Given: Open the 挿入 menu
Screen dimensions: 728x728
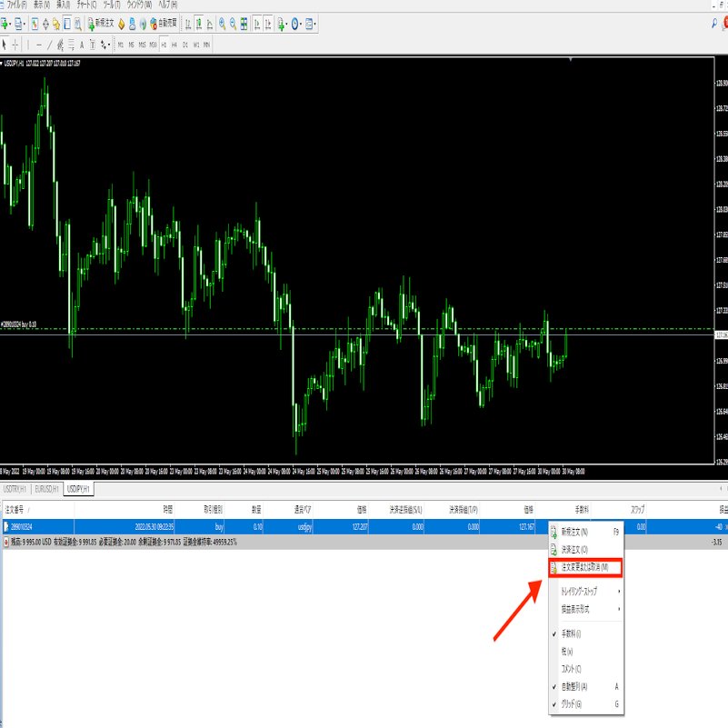Looking at the screenshot, I should tap(63, 5).
